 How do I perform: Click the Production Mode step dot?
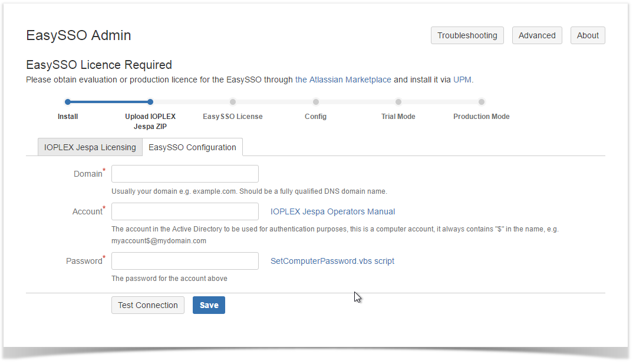tap(481, 102)
